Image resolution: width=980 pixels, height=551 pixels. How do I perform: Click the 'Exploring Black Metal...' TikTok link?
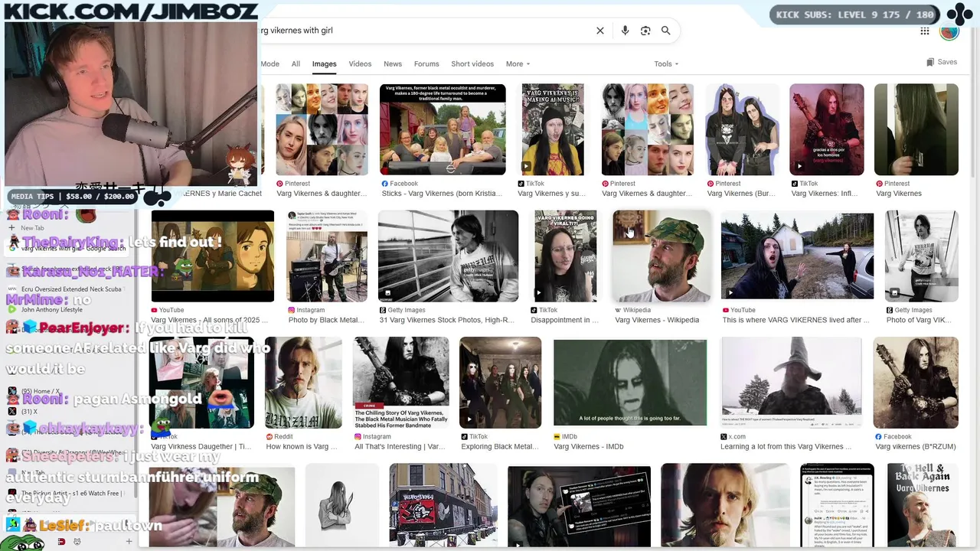(x=499, y=446)
